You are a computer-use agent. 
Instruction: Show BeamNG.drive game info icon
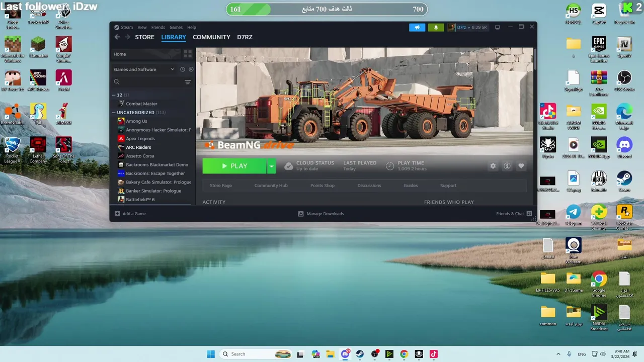pyautogui.click(x=507, y=166)
